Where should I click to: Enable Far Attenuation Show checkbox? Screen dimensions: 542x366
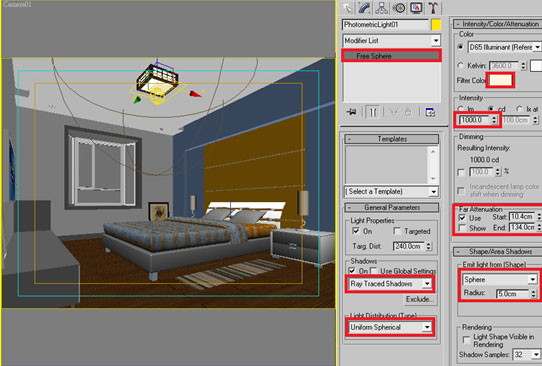click(462, 228)
